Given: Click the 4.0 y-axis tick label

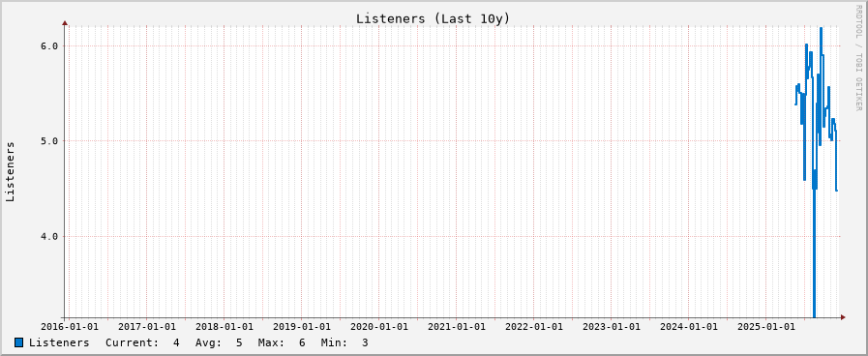Looking at the screenshot, I should coord(48,236).
